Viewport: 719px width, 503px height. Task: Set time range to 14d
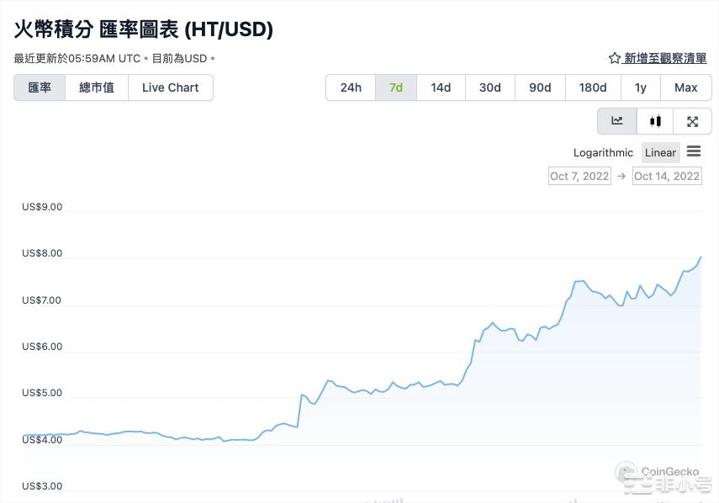coord(441,88)
